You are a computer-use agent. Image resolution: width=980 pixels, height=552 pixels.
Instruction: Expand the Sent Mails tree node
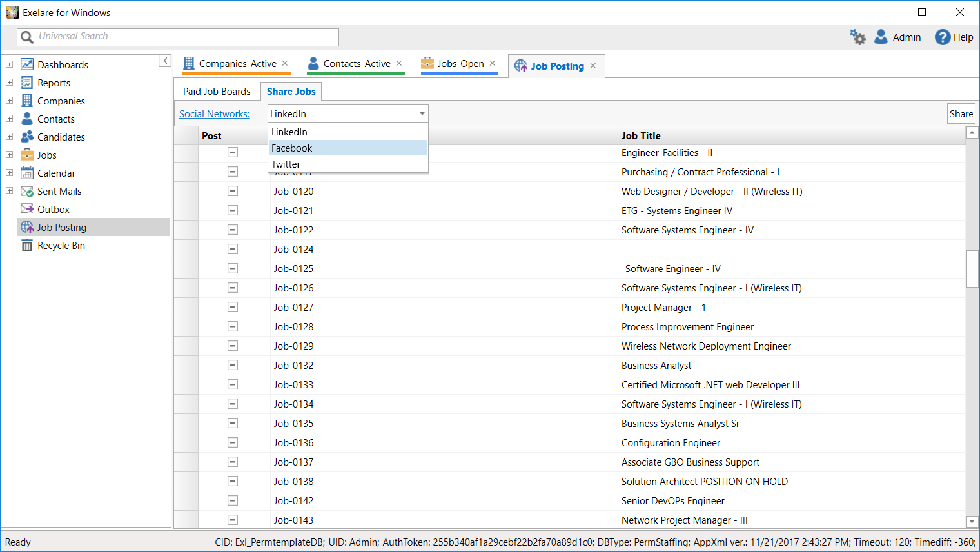coord(9,191)
